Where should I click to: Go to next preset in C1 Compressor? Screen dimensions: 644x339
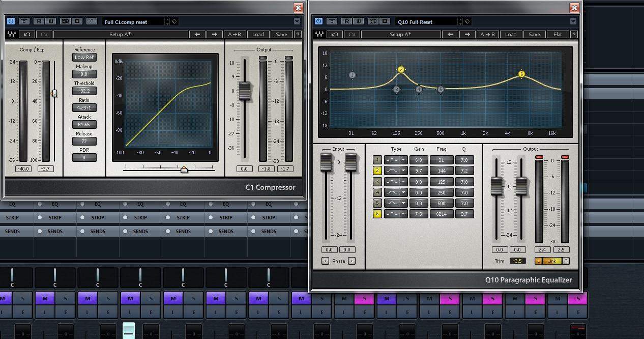click(214, 35)
